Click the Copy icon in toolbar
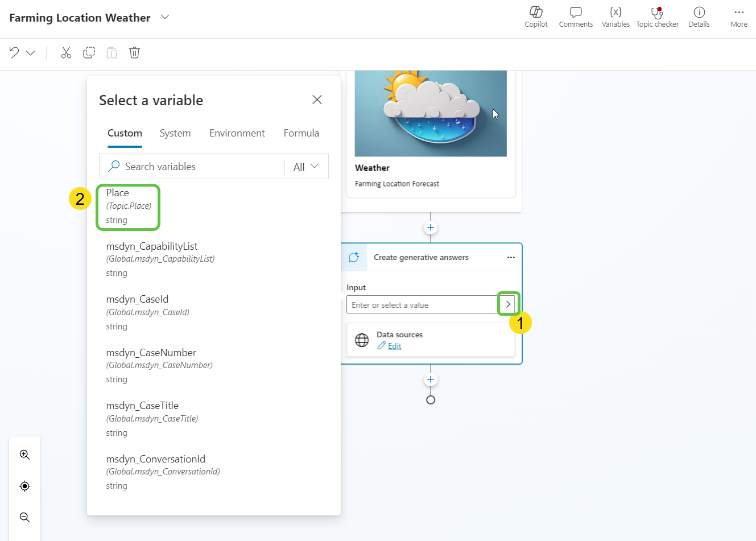The width and height of the screenshot is (756, 541). pos(89,53)
